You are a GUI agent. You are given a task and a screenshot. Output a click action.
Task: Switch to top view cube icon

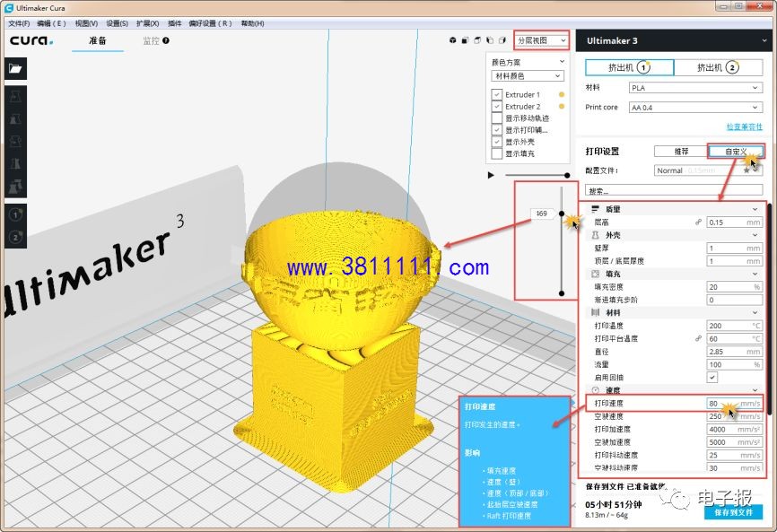point(477,40)
